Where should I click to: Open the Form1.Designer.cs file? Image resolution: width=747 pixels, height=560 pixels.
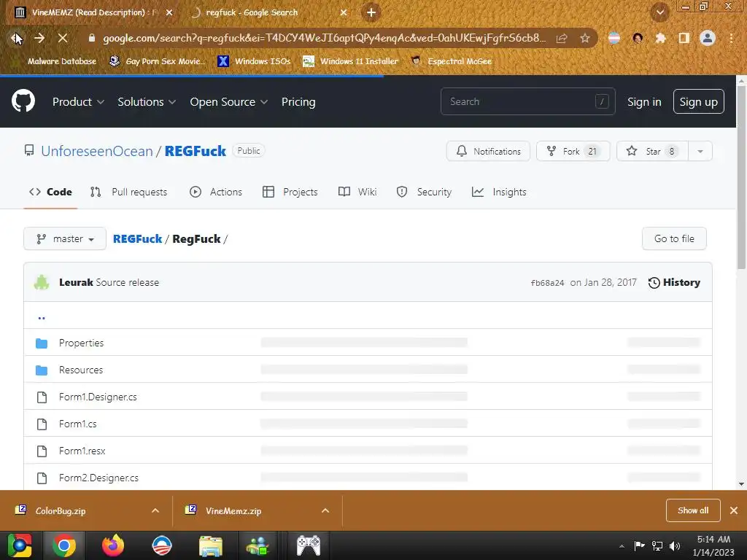pyautogui.click(x=98, y=397)
